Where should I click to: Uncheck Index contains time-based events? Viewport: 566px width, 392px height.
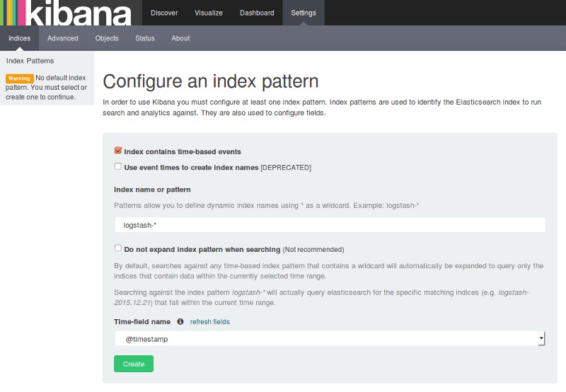(118, 151)
